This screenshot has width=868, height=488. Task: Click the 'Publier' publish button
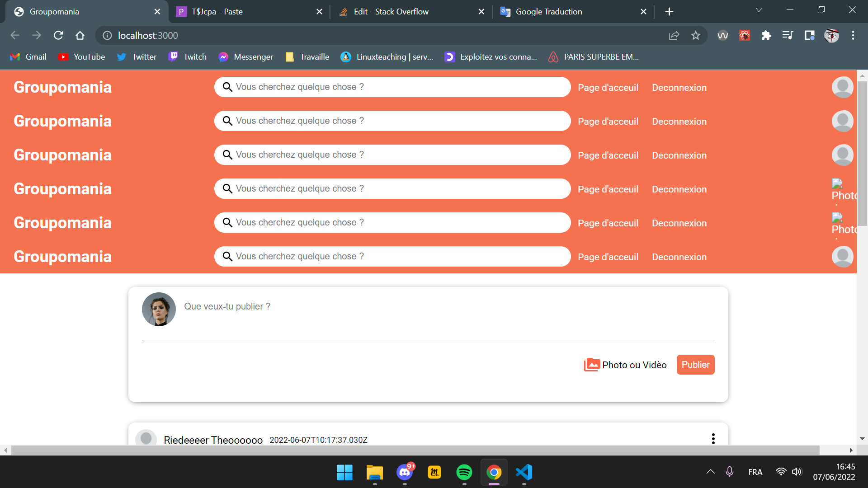(695, 364)
